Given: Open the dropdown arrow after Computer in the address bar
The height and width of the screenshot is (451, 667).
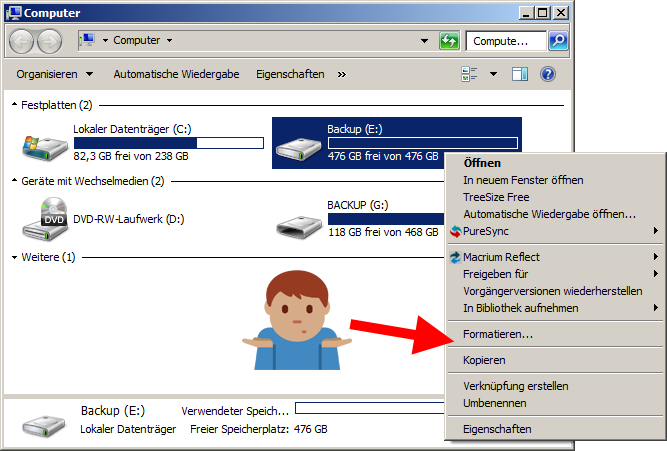Looking at the screenshot, I should point(169,41).
